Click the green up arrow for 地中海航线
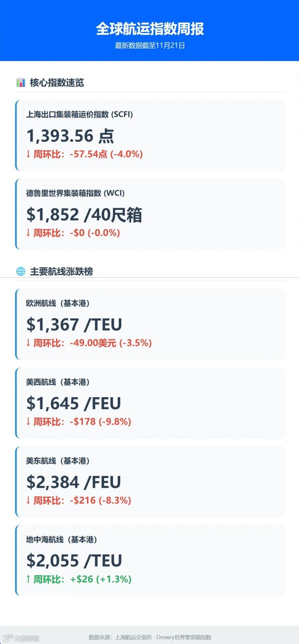The height and width of the screenshot is (644, 299). (x=28, y=579)
